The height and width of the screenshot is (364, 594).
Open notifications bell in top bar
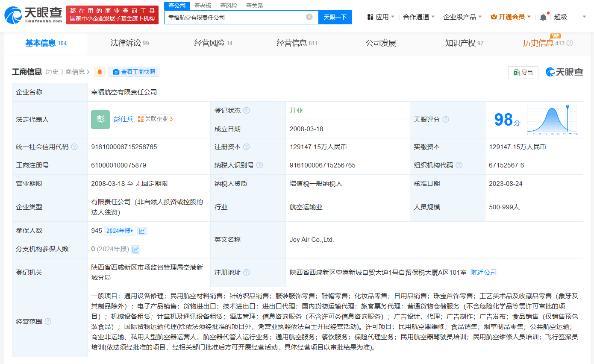click(x=543, y=17)
